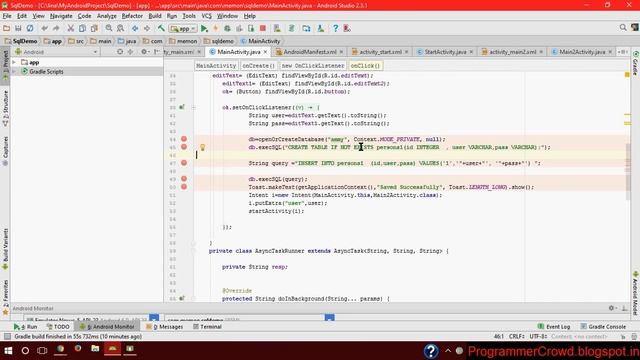Viewport: 640px width, 360px height.
Task: Click the Undo arrow icon
Action: (x=44, y=28)
